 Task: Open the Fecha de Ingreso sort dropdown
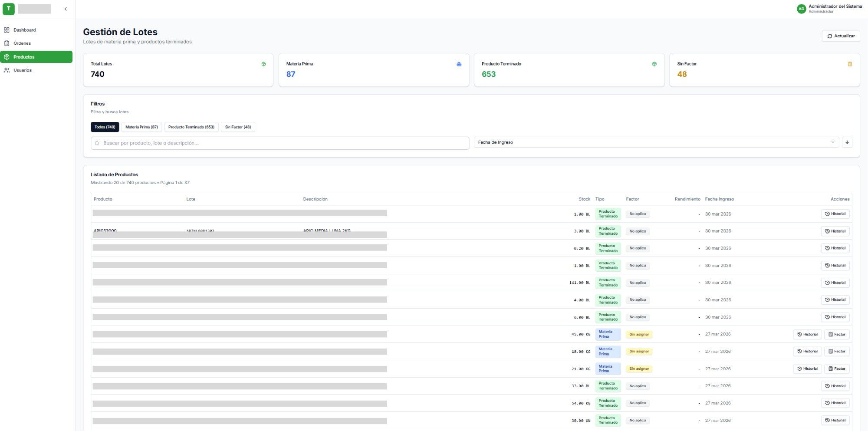[x=656, y=142]
